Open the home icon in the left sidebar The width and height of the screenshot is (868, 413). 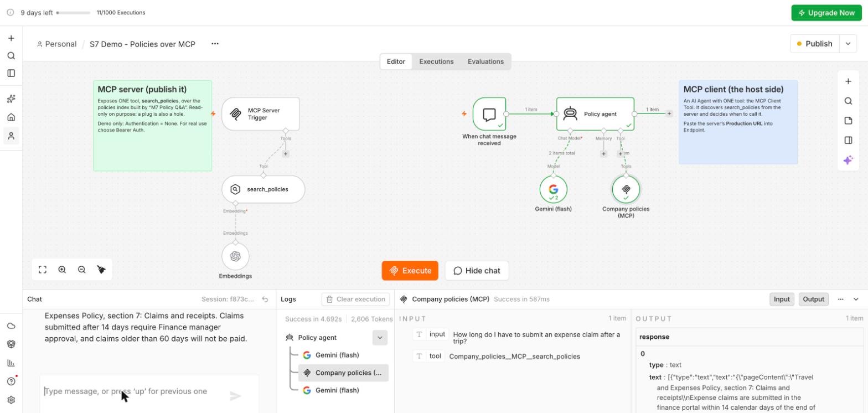tap(11, 117)
